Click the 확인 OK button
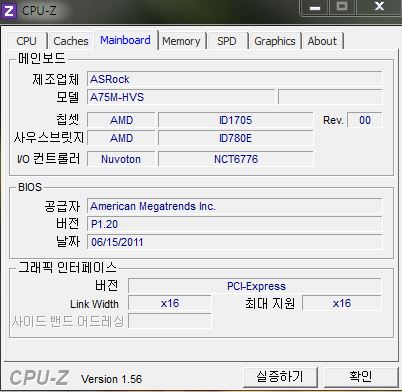 tap(361, 377)
